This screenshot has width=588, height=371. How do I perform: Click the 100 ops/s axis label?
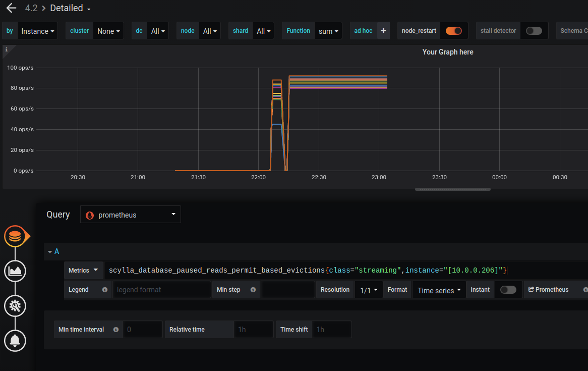tap(20, 68)
